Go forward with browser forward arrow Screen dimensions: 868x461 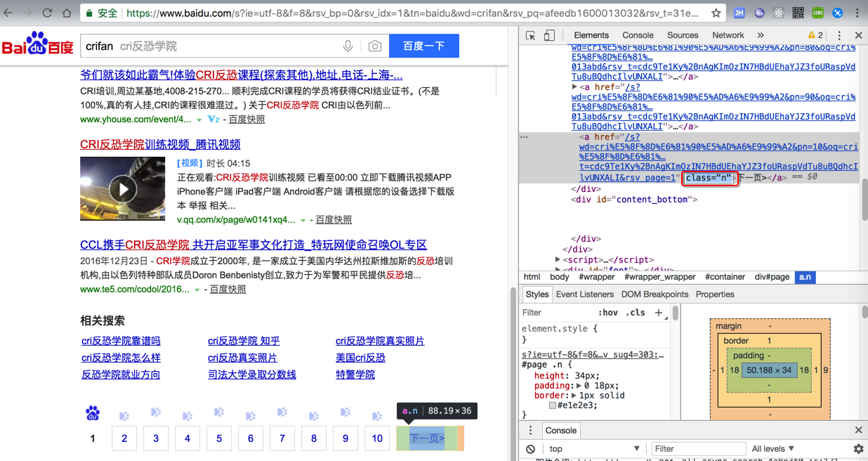(x=27, y=13)
